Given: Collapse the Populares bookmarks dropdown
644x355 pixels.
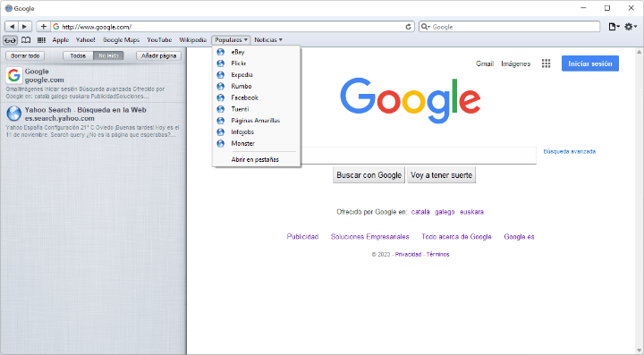Looking at the screenshot, I should [232, 40].
